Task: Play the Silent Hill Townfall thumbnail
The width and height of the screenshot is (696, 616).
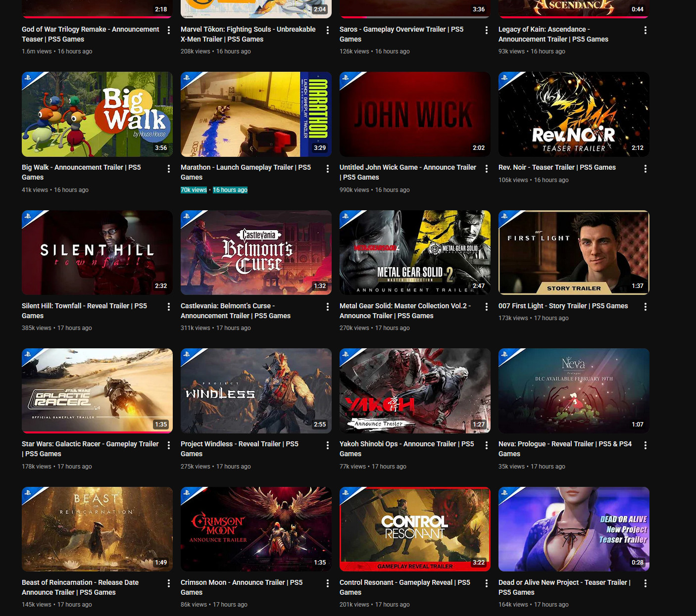Action: (x=97, y=252)
